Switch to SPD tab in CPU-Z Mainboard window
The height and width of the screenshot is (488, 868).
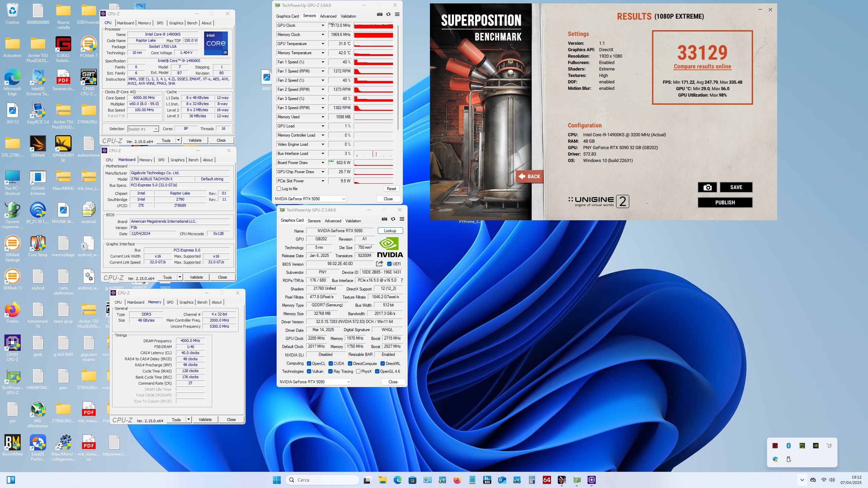tap(161, 160)
